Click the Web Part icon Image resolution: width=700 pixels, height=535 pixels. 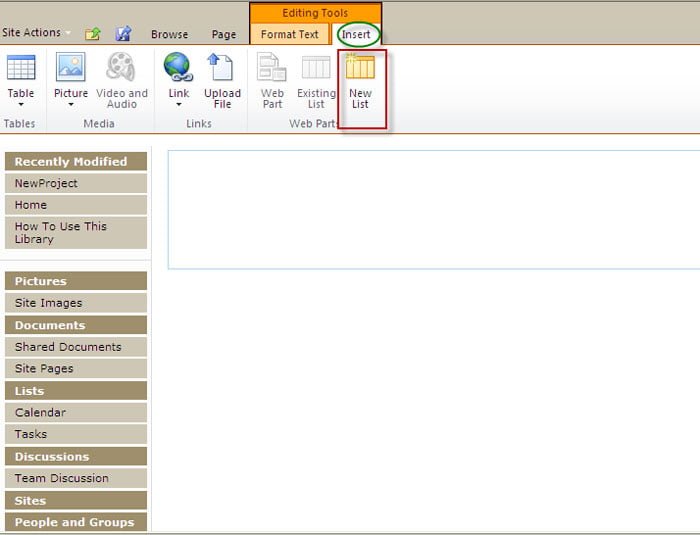271,67
